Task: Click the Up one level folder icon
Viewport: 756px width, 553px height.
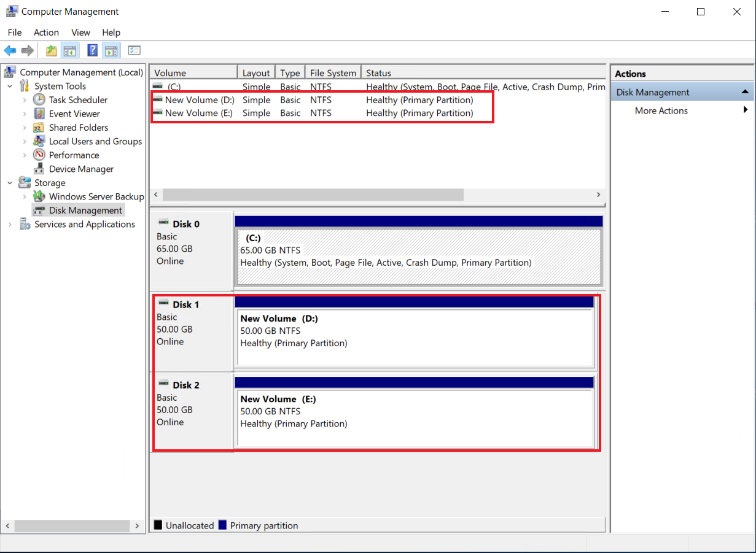Action: point(51,50)
